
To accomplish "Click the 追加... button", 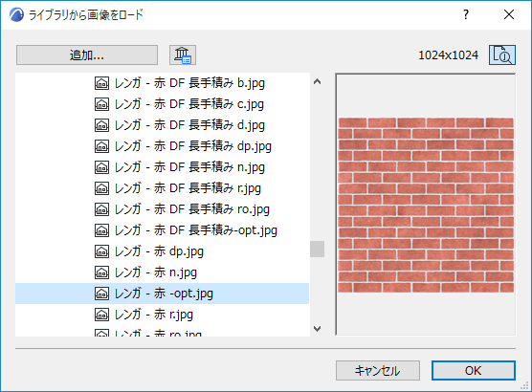I will 87,54.
